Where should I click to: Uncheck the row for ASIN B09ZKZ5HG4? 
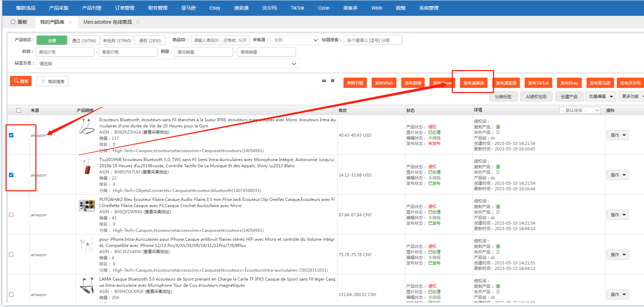tap(11, 135)
